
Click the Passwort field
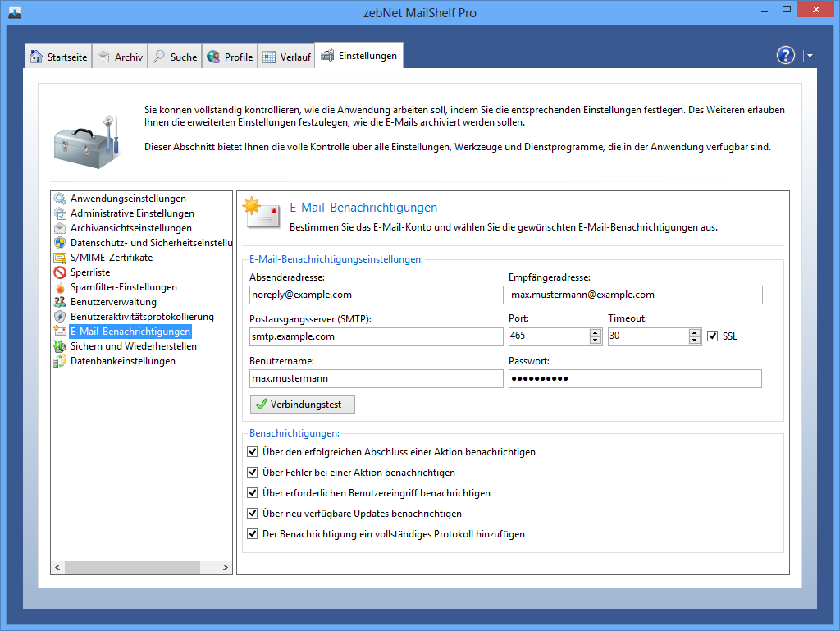(636, 378)
